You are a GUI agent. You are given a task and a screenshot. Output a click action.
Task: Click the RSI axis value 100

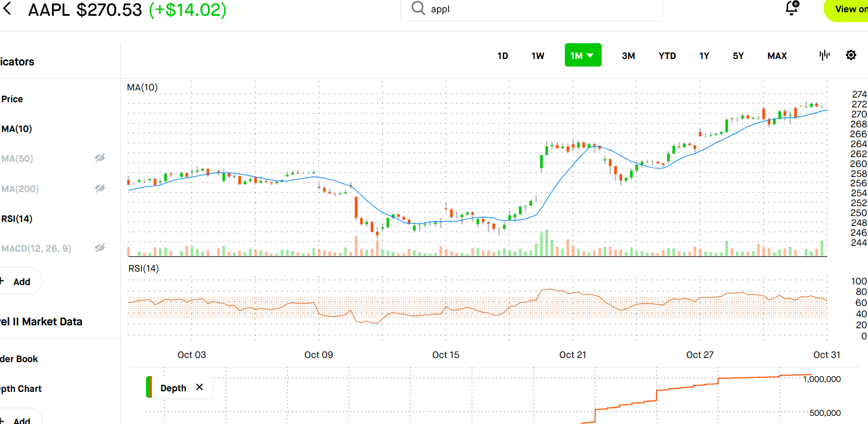tap(859, 281)
